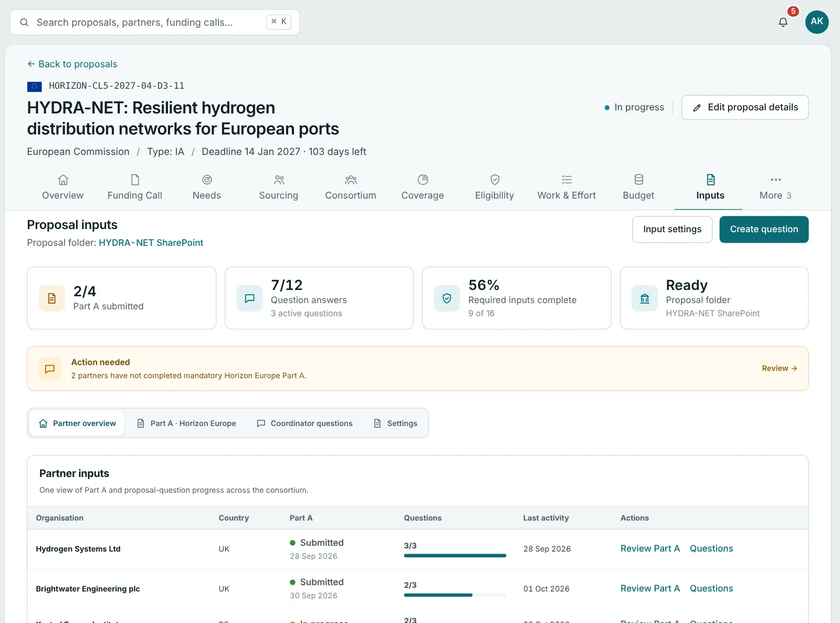The image size is (840, 623).
Task: Click the Partner overview home icon
Action: point(43,423)
